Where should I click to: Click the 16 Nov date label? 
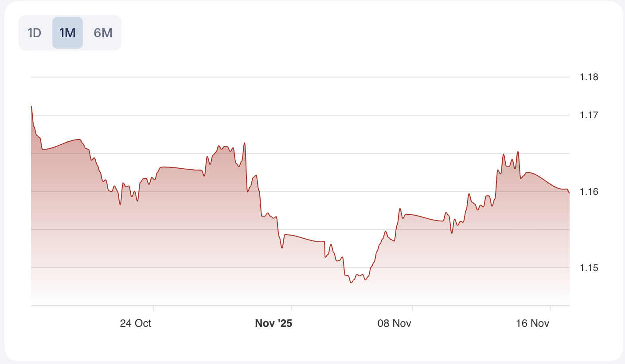[533, 323]
